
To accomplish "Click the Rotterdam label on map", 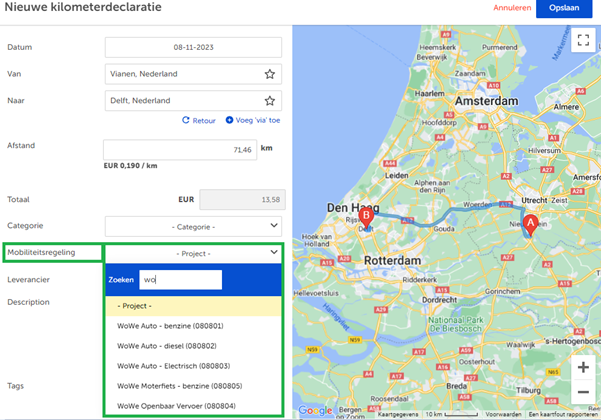I will click(x=392, y=261).
